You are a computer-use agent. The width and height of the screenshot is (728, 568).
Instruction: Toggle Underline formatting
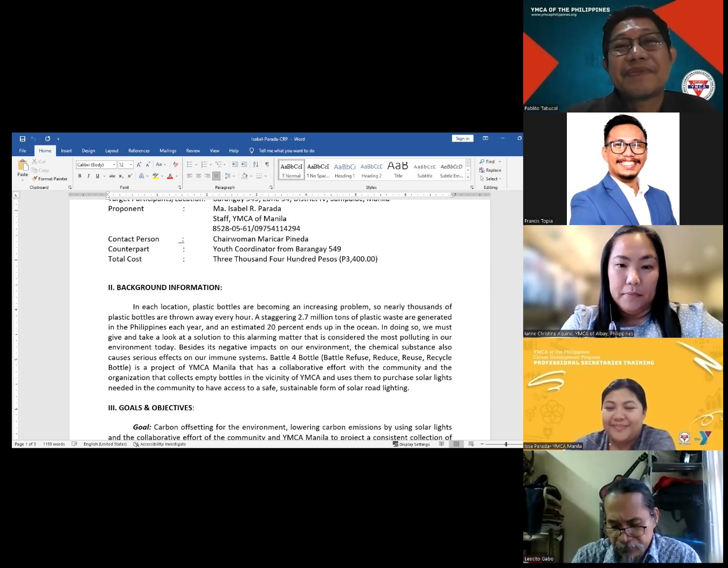[98, 176]
